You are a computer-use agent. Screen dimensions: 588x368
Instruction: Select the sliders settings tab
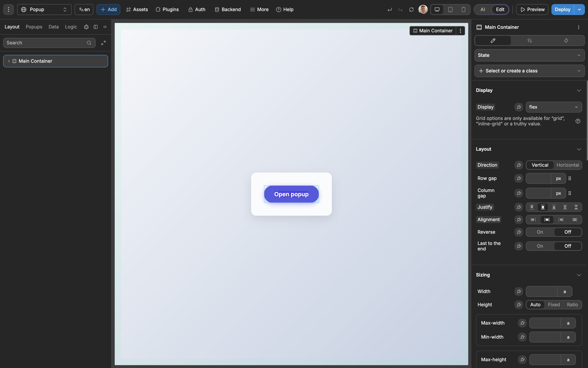530,40
